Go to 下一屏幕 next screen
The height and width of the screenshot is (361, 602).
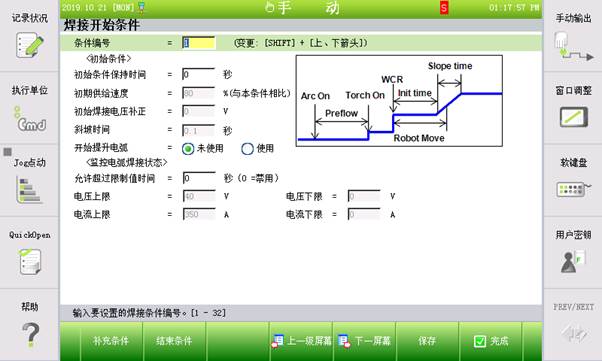(364, 341)
